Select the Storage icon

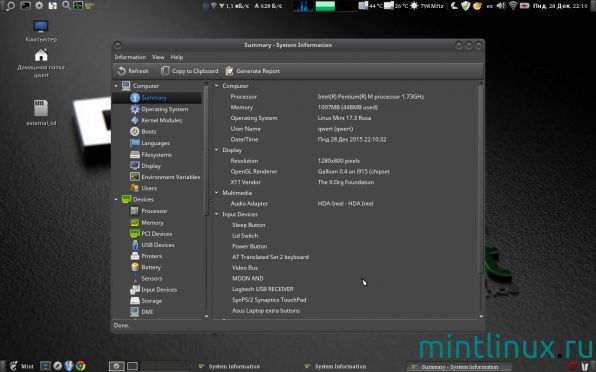(x=135, y=301)
